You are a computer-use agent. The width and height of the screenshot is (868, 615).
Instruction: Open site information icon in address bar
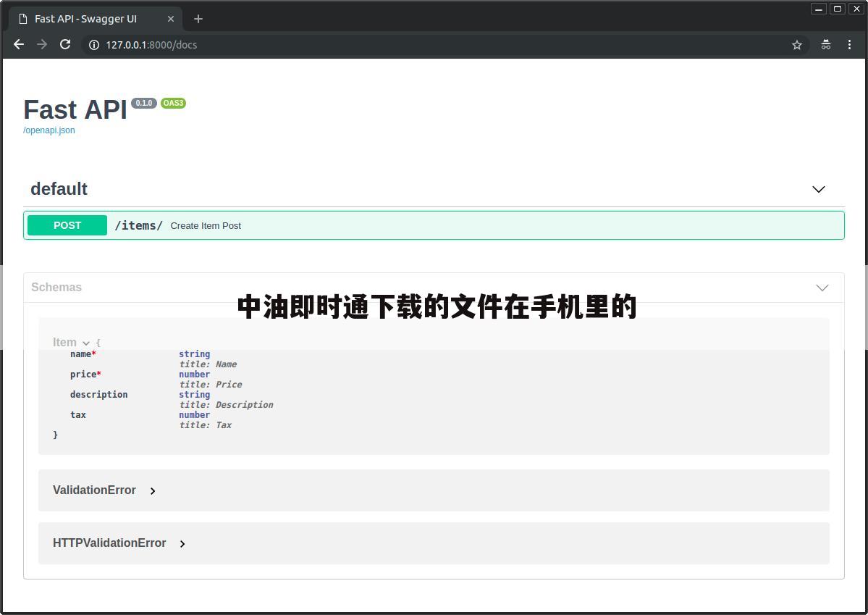(94, 45)
